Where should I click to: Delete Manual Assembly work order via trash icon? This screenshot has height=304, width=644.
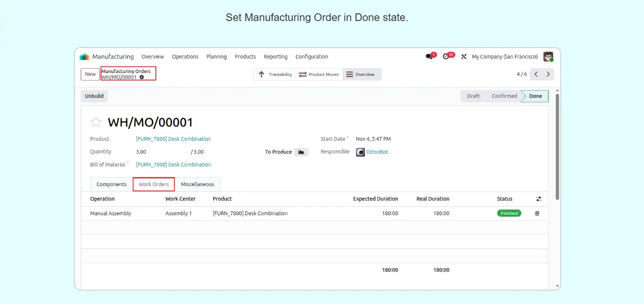point(537,213)
